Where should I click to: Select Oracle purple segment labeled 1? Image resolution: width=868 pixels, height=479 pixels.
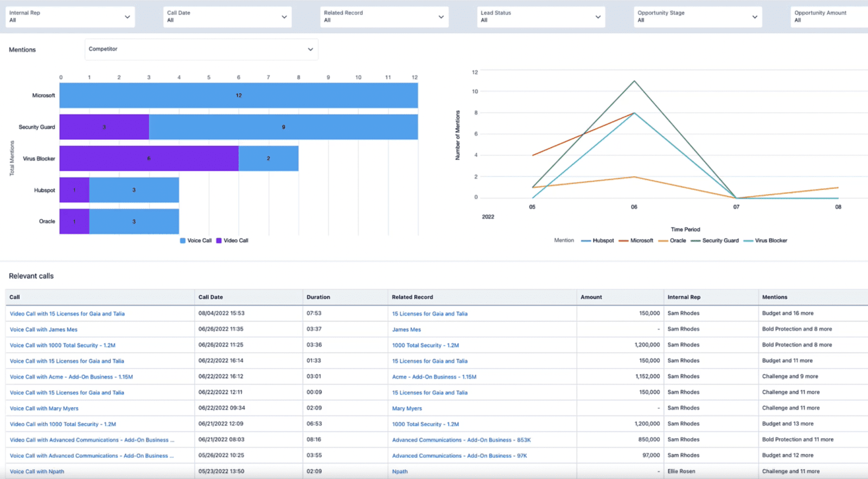[74, 221]
